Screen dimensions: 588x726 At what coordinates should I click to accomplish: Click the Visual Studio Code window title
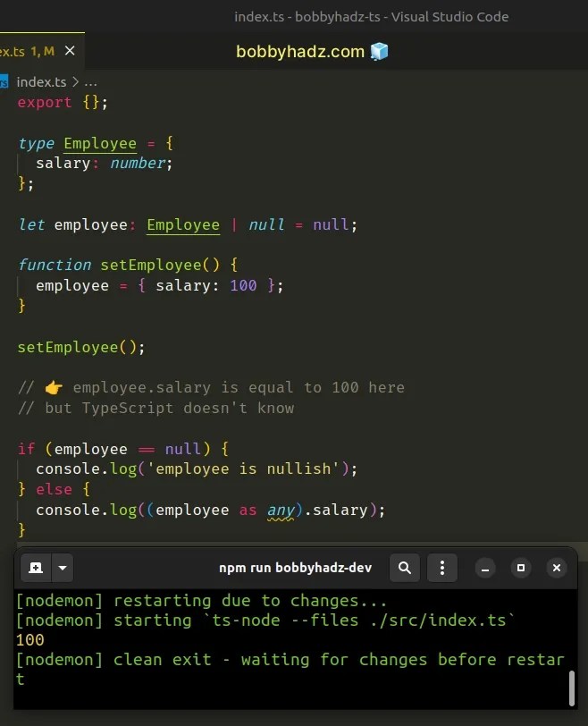(x=372, y=17)
